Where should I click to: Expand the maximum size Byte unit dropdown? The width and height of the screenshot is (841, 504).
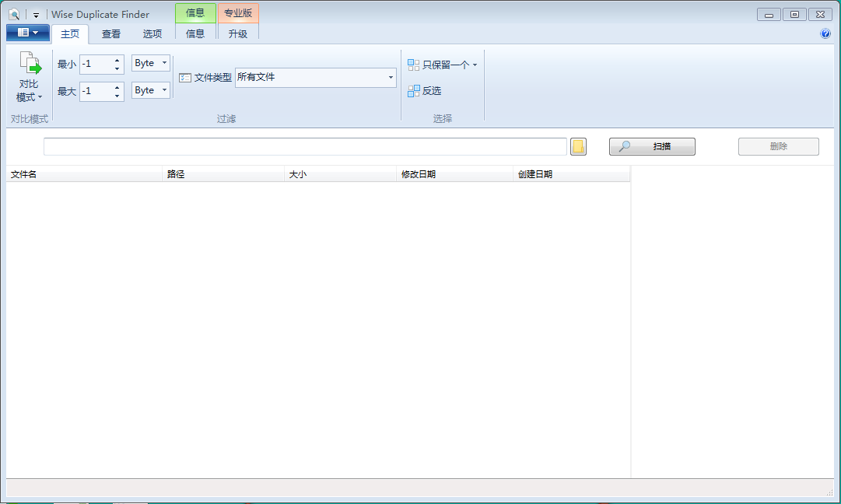164,90
